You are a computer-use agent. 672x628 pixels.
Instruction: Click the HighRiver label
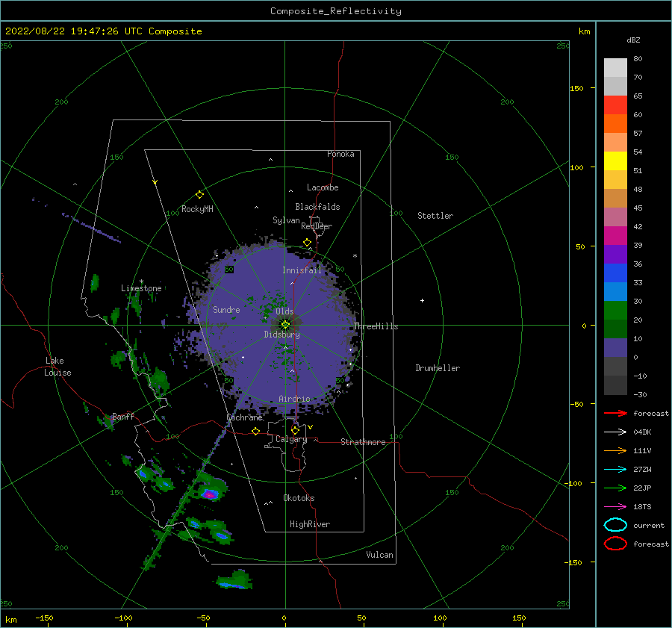coord(310,524)
